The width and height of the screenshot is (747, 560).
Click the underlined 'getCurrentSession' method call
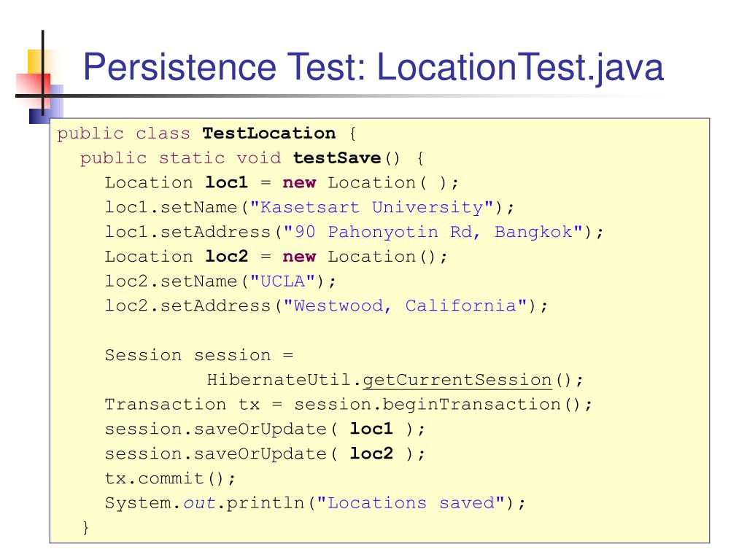457,380
